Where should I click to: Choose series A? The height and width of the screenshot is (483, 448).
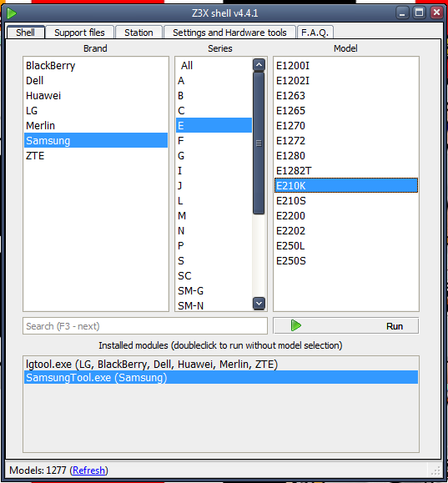[214, 81]
